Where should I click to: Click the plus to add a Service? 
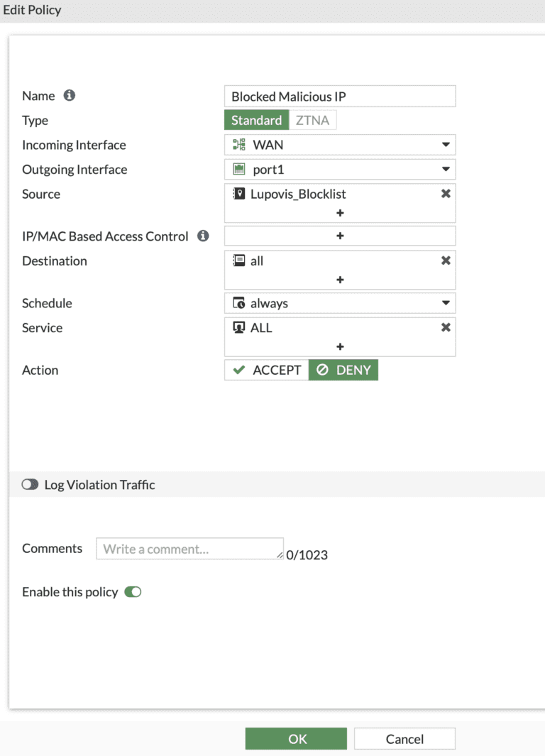click(340, 346)
